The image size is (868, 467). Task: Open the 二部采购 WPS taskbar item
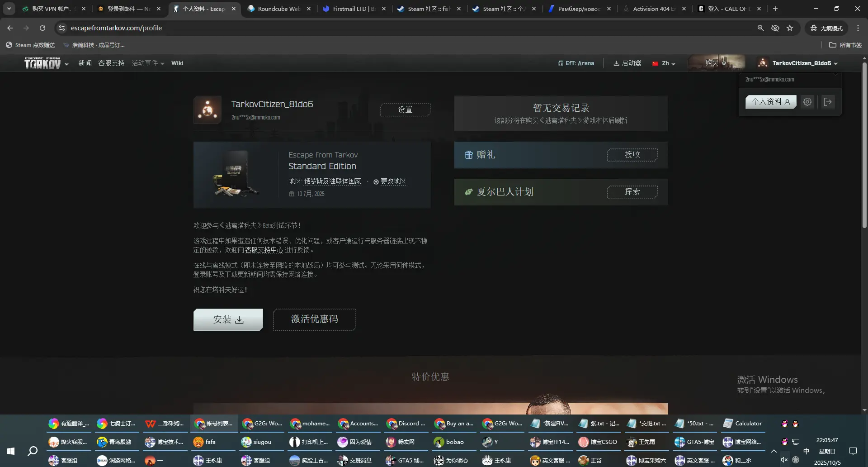pos(165,424)
